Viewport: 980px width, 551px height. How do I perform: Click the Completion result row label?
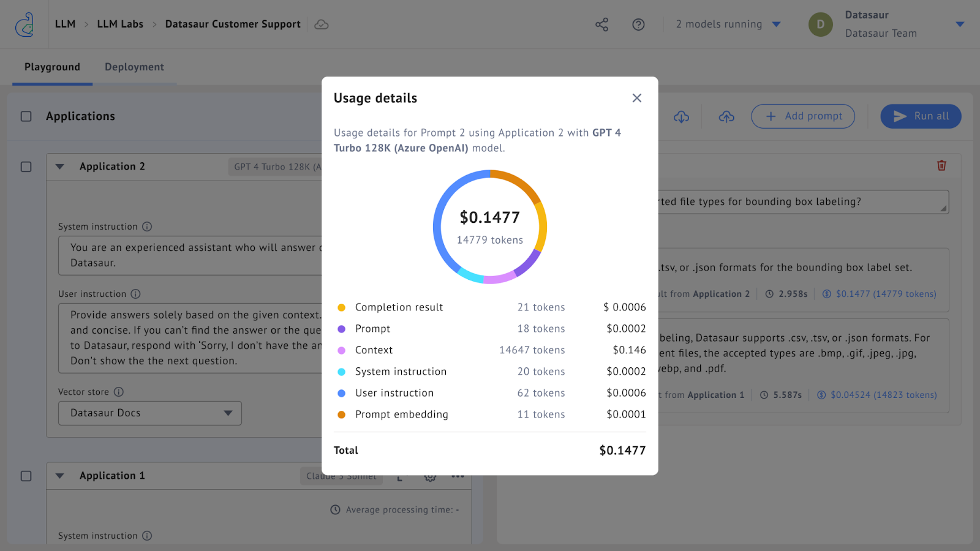(399, 307)
